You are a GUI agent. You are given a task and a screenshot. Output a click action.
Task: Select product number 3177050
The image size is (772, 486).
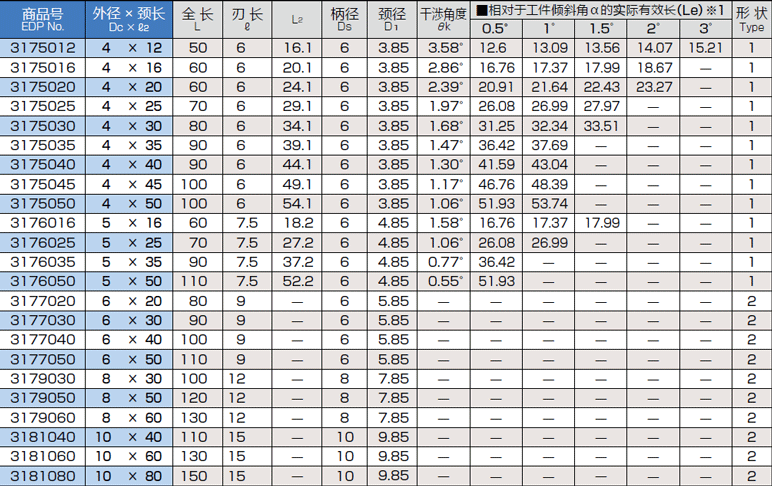[x=43, y=359]
